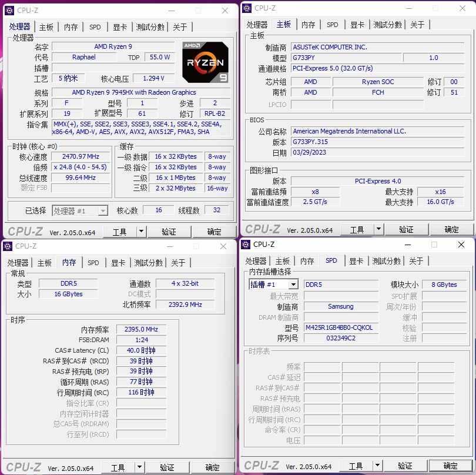This screenshot has width=476, height=475.
Task: Click the DDR5 type field in memory window
Action: pyautogui.click(x=69, y=283)
